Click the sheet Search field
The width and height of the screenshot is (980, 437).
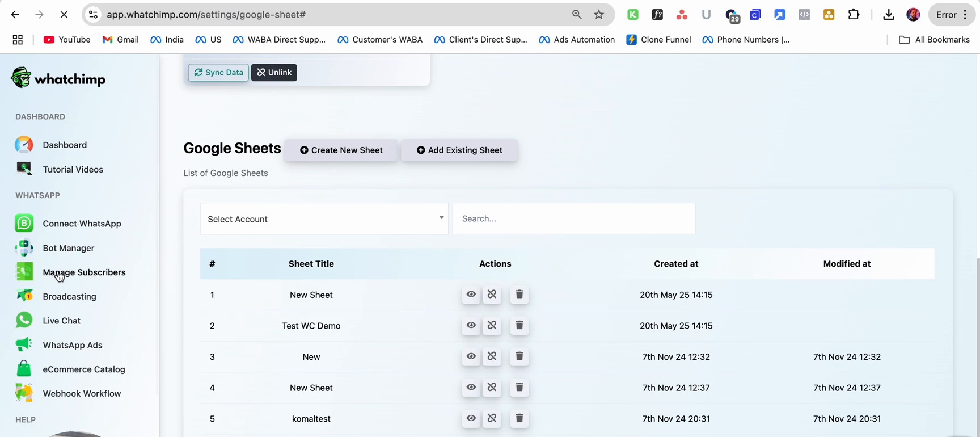[574, 219]
